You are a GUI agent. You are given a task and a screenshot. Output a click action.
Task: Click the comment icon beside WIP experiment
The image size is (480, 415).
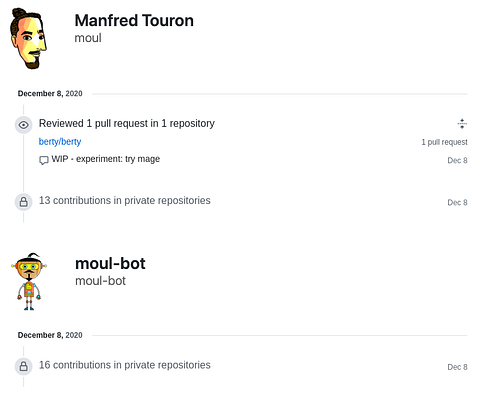coord(44,160)
